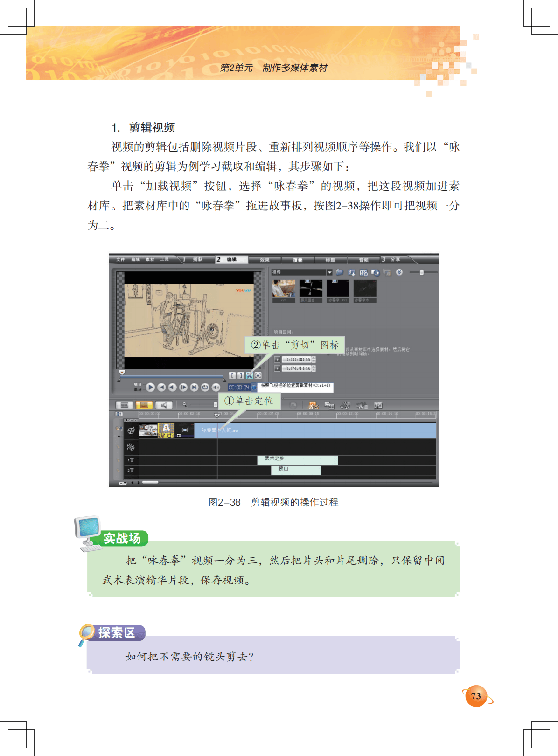Screen dimensions: 558x756
Task: Click the export library clip icon
Action: click(376, 272)
